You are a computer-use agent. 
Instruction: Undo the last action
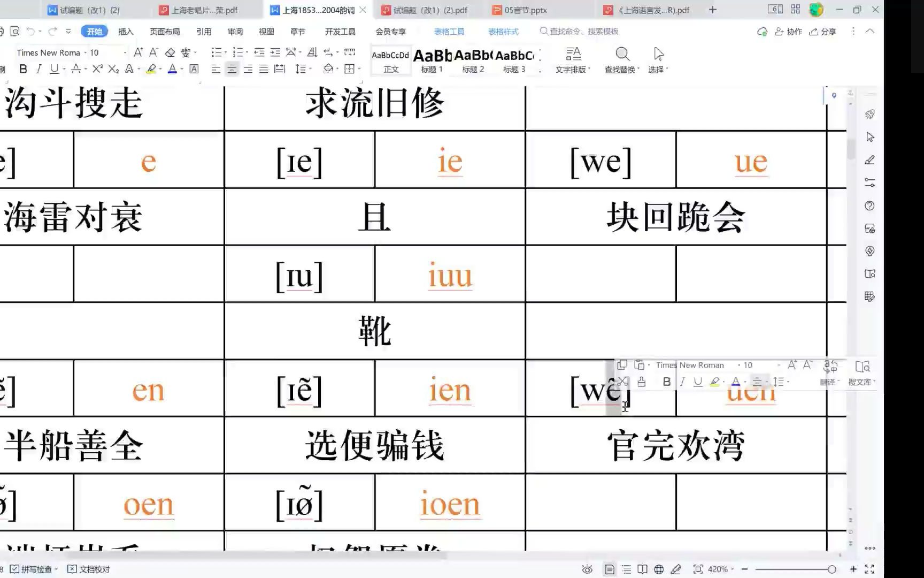[x=31, y=32]
